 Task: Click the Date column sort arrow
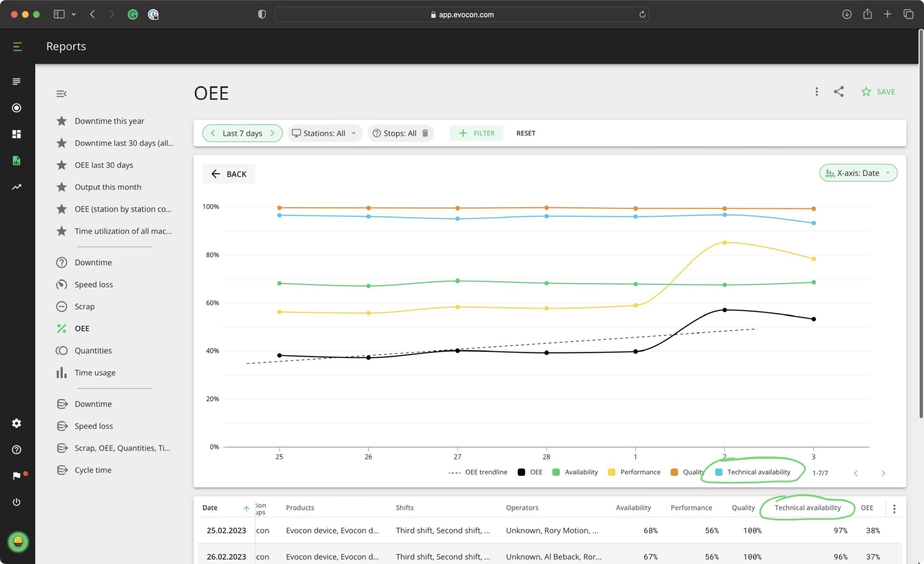(246, 508)
